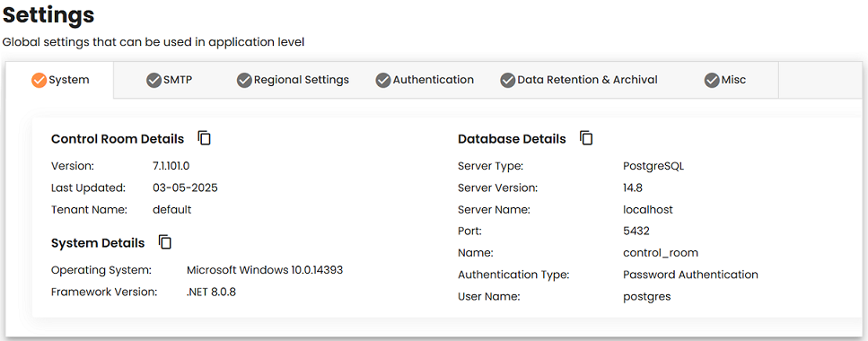Copy the Control Room Details to clipboard
Viewport: 868px width, 341px height.
pos(205,138)
